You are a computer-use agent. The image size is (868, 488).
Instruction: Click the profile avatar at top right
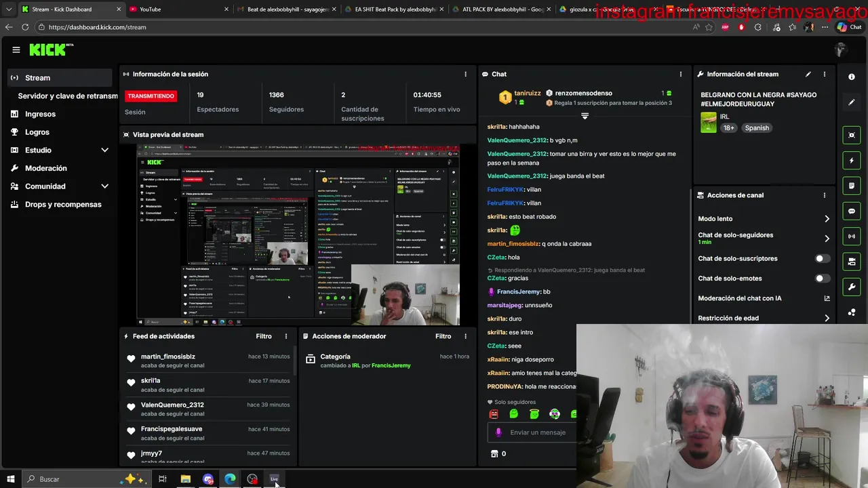(x=841, y=49)
